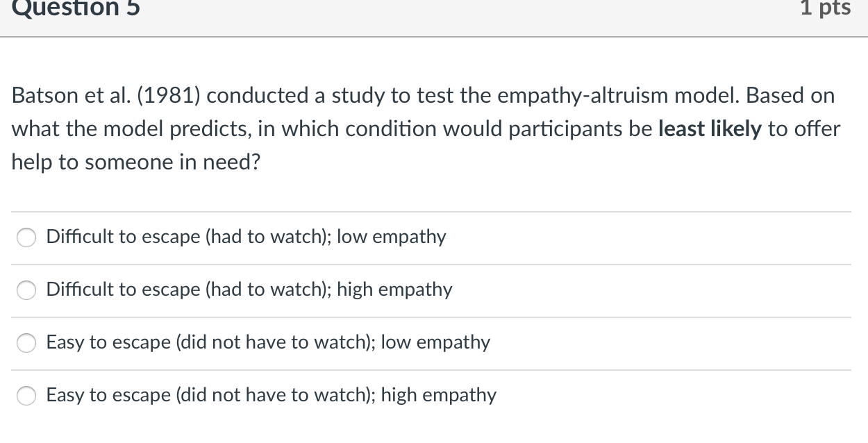Image resolution: width=868 pixels, height=443 pixels.
Task: Choose the 'Difficult to escape; high empathy' radio button
Action: (27, 291)
